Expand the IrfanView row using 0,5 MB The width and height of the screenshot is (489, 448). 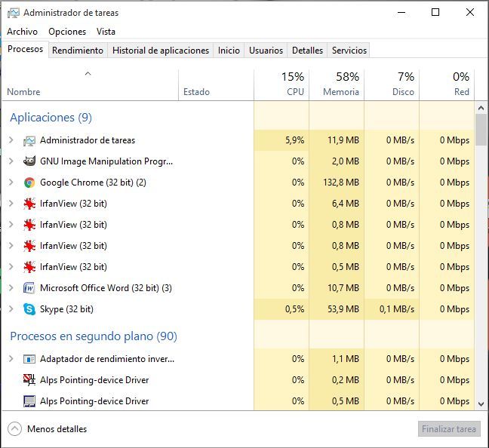tap(11, 267)
